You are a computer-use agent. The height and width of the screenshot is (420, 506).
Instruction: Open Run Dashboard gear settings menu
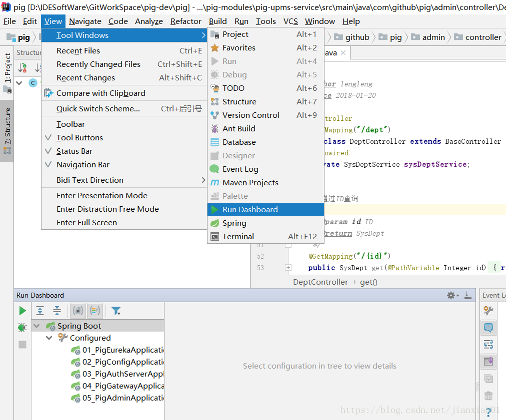point(453,295)
